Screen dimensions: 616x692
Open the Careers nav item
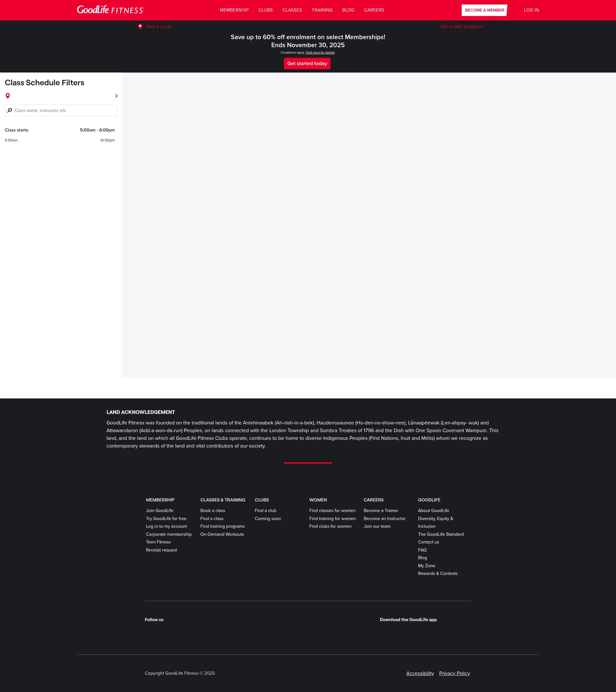click(374, 10)
